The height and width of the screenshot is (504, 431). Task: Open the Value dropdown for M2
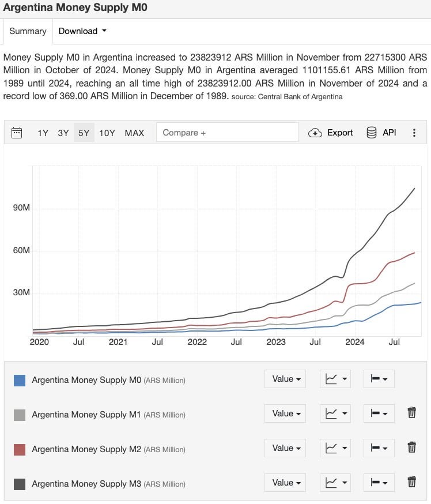285,448
